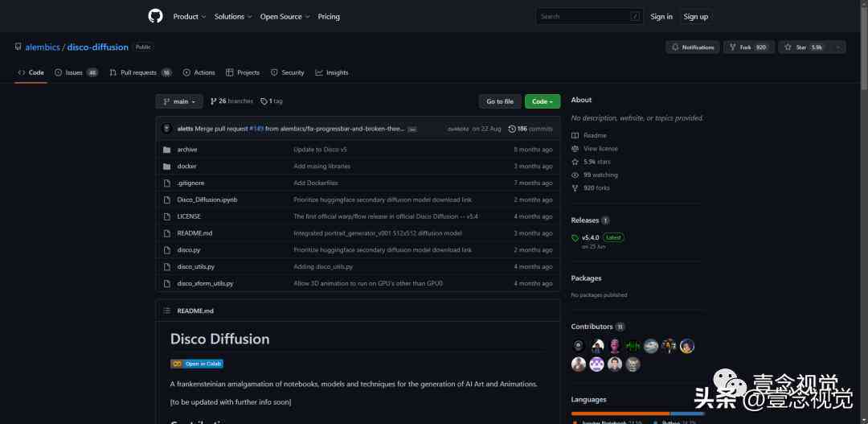Switch to the Code tab
The height and width of the screenshot is (424, 868).
[x=31, y=72]
